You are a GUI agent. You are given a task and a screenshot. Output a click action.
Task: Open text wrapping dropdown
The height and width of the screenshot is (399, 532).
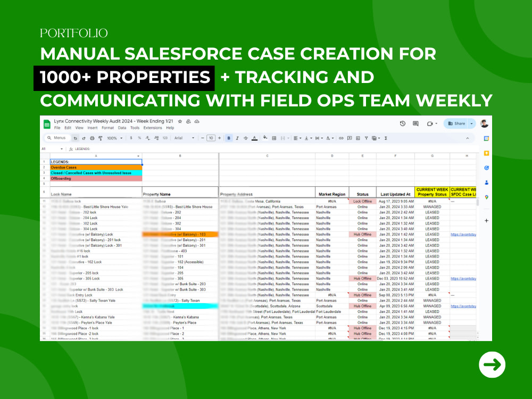tap(319, 138)
